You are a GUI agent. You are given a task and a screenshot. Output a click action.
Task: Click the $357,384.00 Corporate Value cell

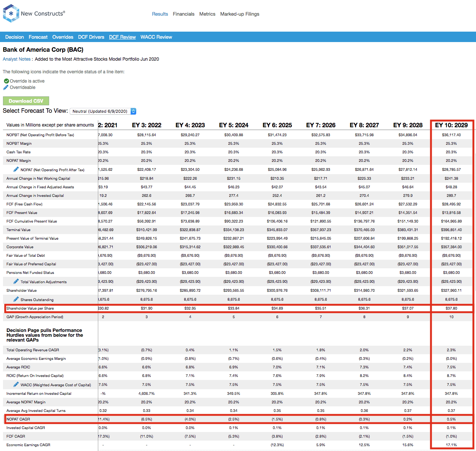451,247
